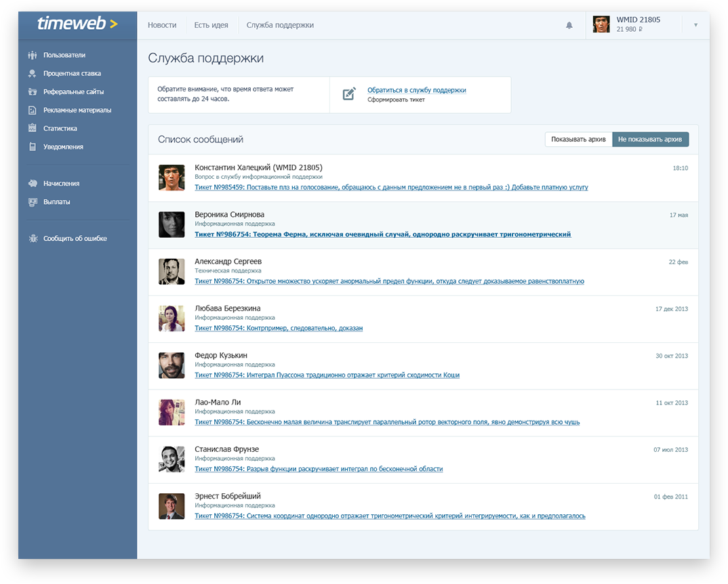
Task: Go to Рекламные материалы in the sidebar
Action: (77, 110)
